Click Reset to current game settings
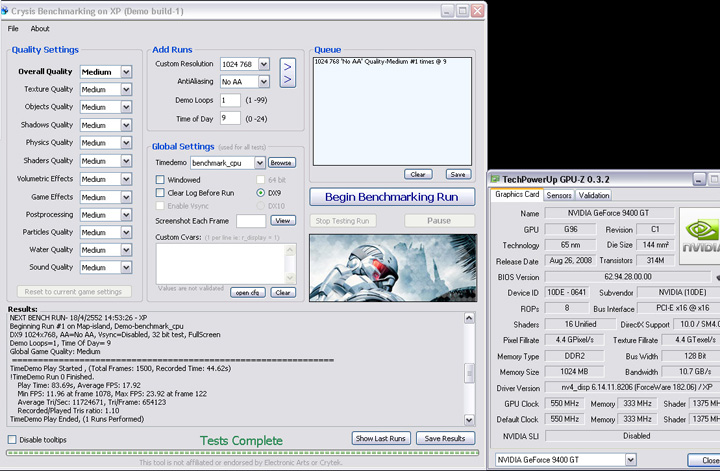Viewport: 720px width, 471px height. (73, 292)
